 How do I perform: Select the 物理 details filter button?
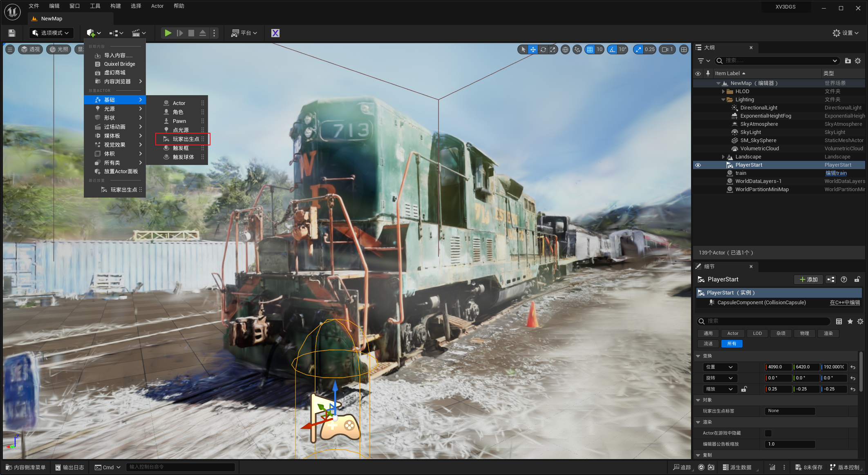click(804, 333)
